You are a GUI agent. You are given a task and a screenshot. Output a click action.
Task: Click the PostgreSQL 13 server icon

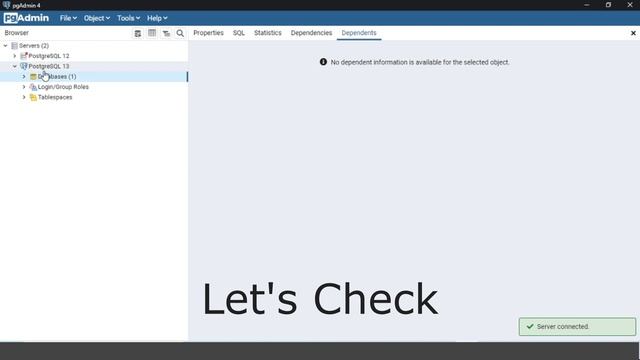24,66
